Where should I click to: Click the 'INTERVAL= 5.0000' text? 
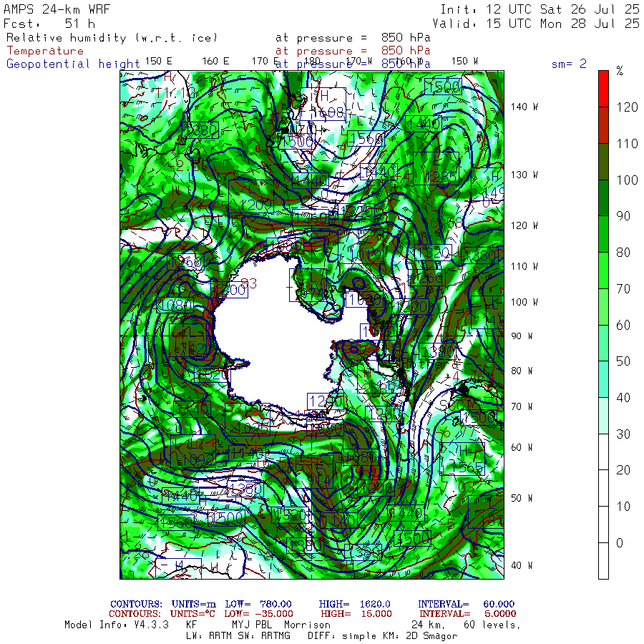pyautogui.click(x=468, y=614)
